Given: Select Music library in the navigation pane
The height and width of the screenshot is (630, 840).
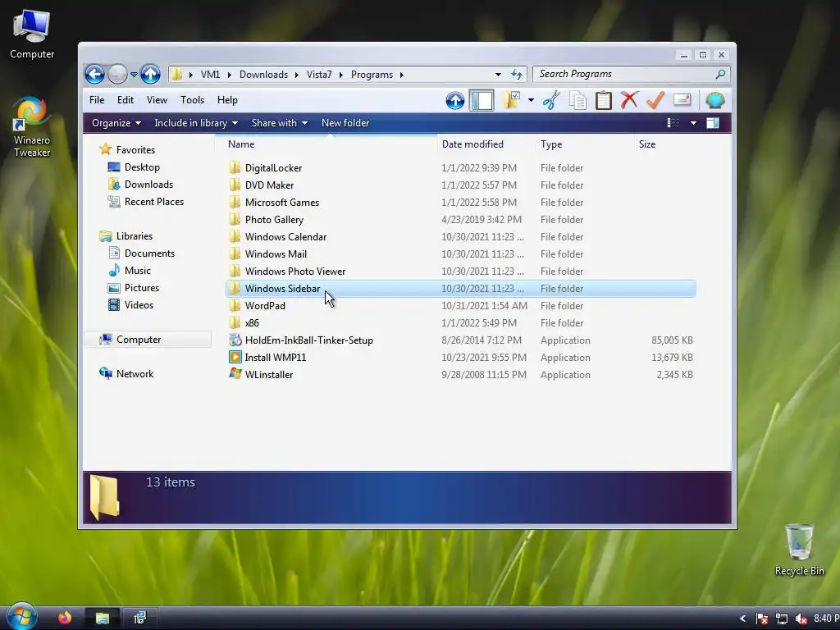Looking at the screenshot, I should 137,271.
